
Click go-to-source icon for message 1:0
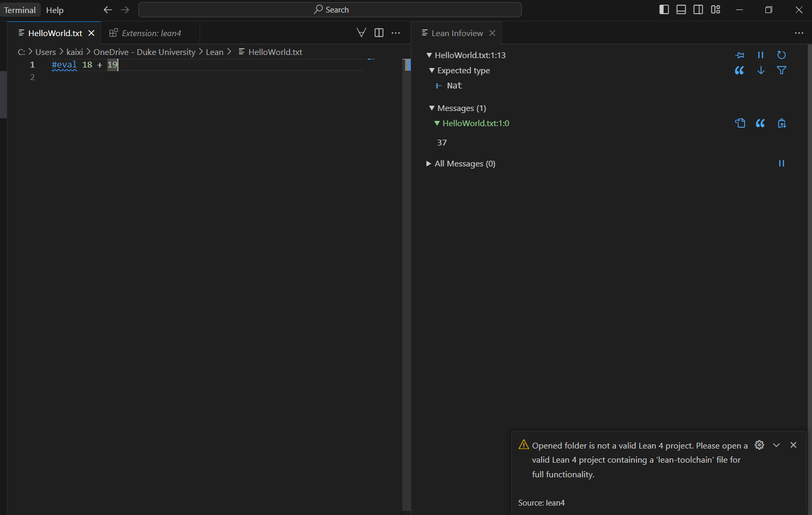[x=740, y=123]
